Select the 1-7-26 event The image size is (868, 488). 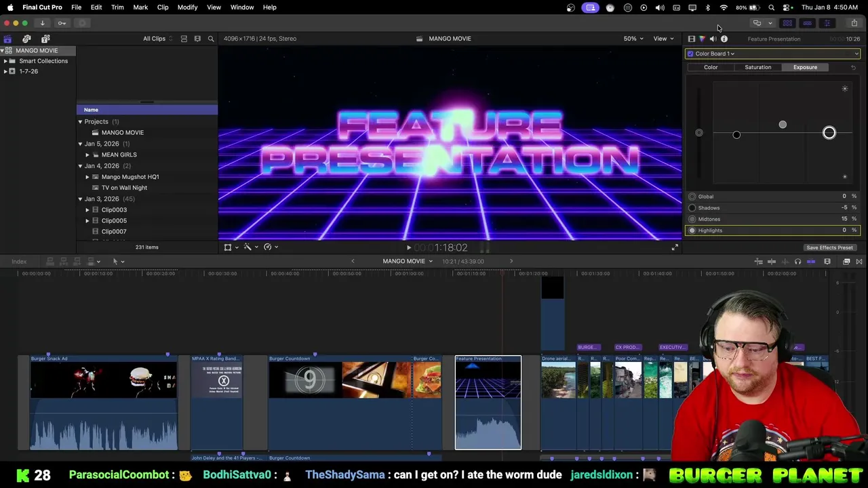(28, 71)
